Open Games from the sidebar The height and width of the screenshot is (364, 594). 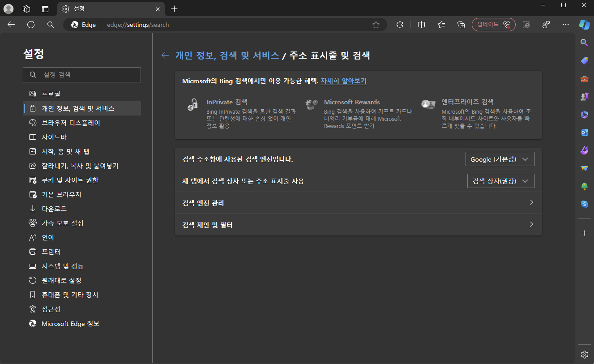tap(584, 96)
